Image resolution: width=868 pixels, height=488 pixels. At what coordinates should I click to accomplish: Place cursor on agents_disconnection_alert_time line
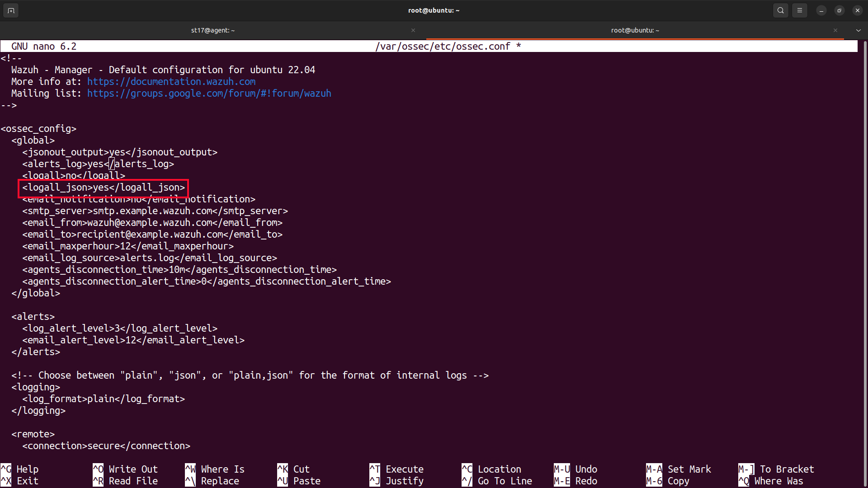pyautogui.click(x=207, y=282)
